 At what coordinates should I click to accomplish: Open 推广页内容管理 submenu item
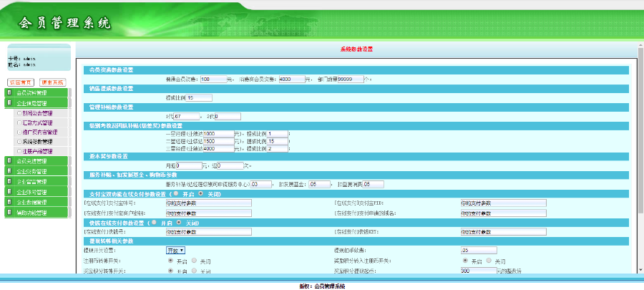pyautogui.click(x=40, y=132)
